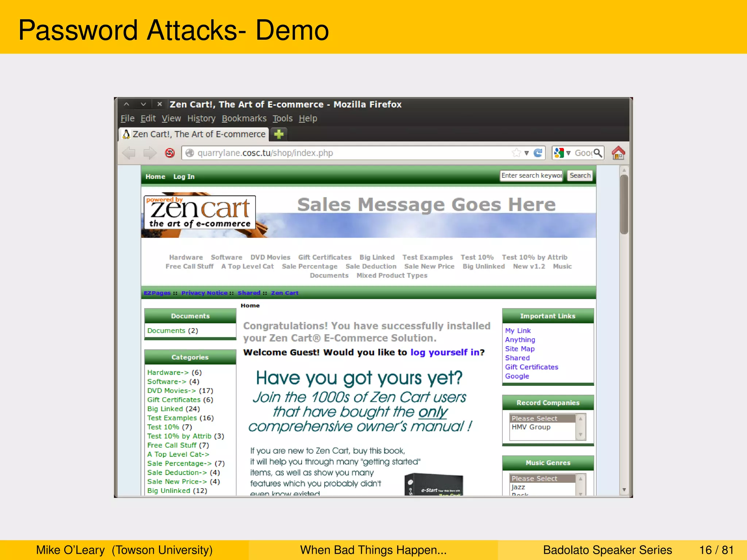This screenshot has width=747, height=560.
Task: Open Hardware in top category menu
Action: click(186, 257)
